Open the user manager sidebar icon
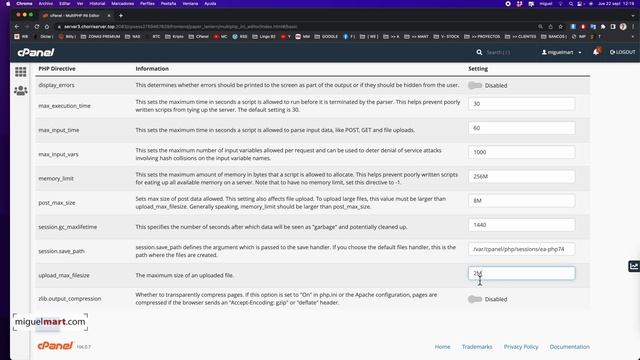Viewport: 640px width, 360px height. point(20,90)
